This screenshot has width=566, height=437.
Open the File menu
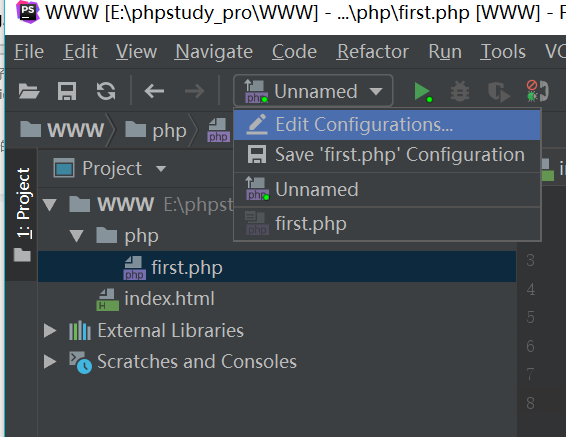[29, 52]
